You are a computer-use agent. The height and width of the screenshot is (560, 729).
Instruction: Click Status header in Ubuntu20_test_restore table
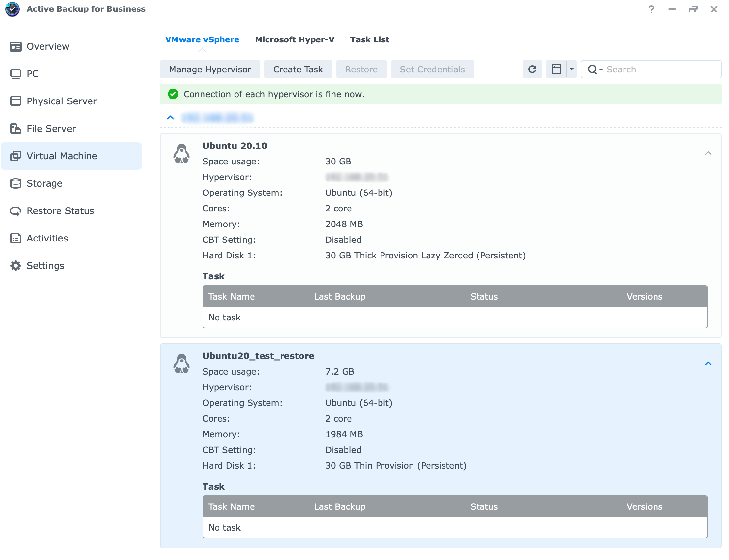484,506
